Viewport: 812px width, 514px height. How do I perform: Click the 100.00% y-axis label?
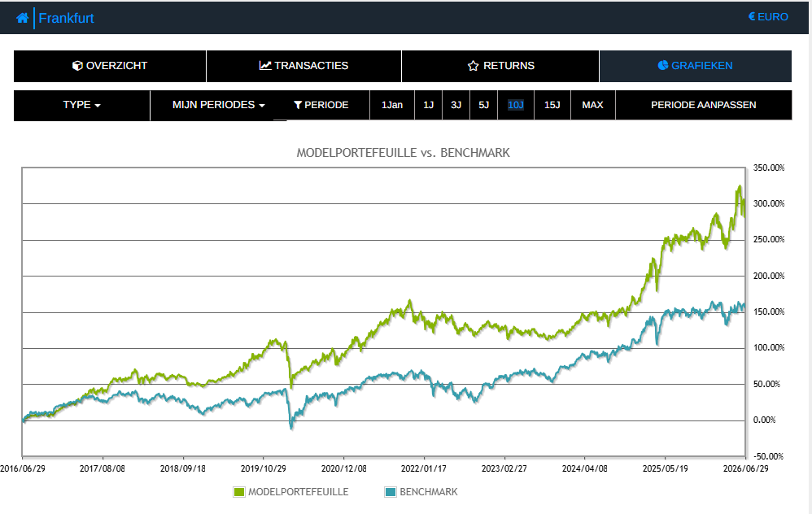point(769,347)
